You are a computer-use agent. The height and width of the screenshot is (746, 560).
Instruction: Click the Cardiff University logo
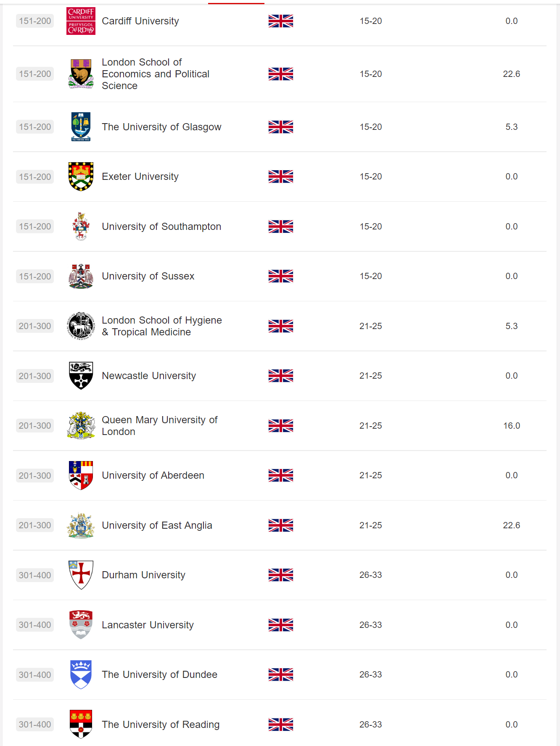point(81,21)
